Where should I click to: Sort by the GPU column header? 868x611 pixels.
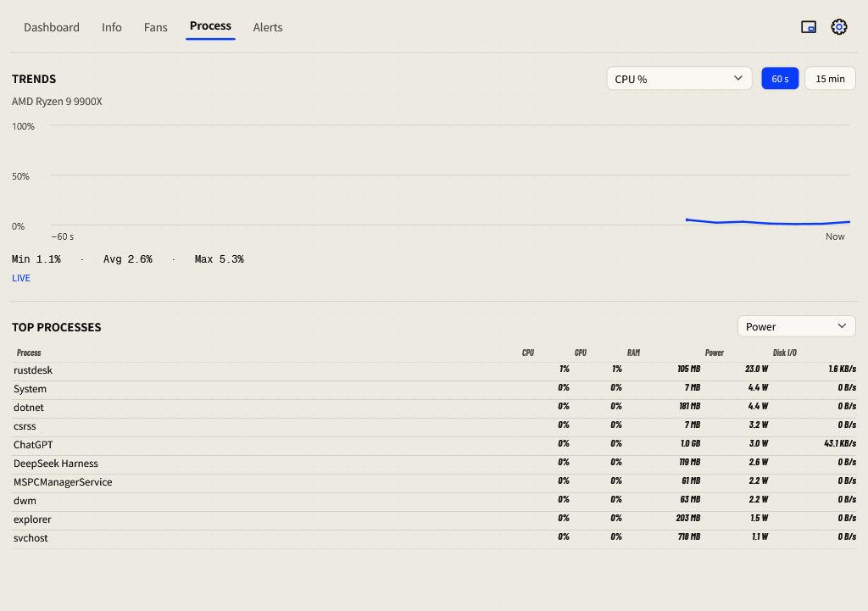coord(580,353)
